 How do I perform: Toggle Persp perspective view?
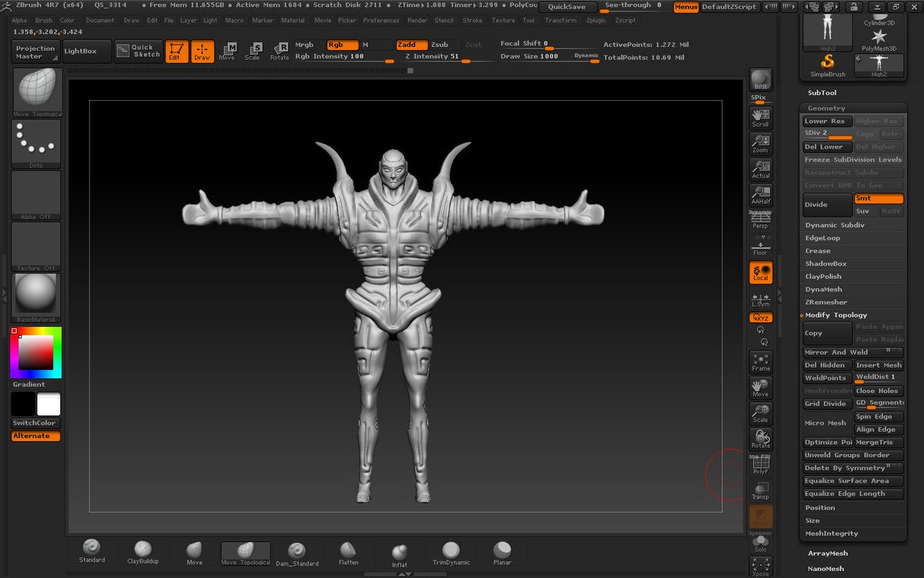pos(760,220)
